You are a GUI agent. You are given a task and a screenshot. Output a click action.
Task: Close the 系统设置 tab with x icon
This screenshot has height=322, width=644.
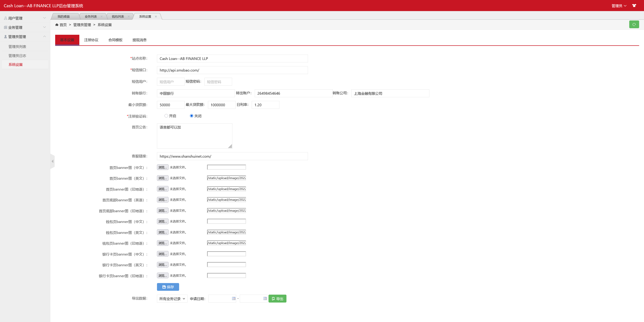tap(156, 16)
